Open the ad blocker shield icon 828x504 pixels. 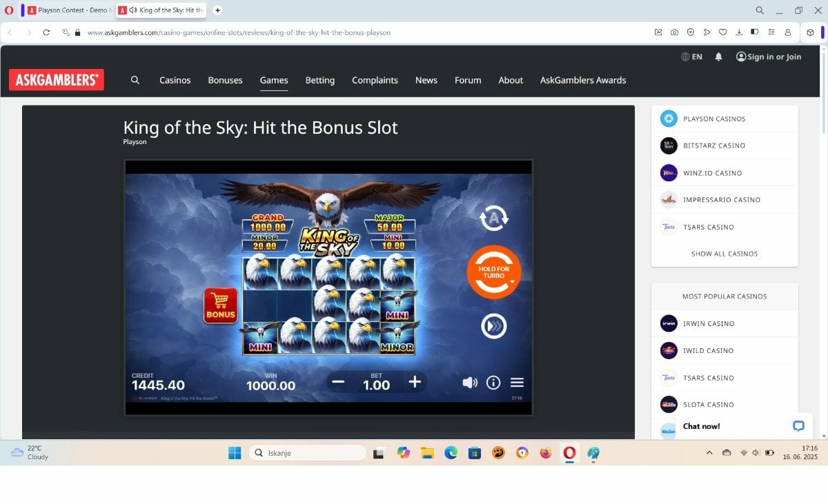(x=691, y=32)
